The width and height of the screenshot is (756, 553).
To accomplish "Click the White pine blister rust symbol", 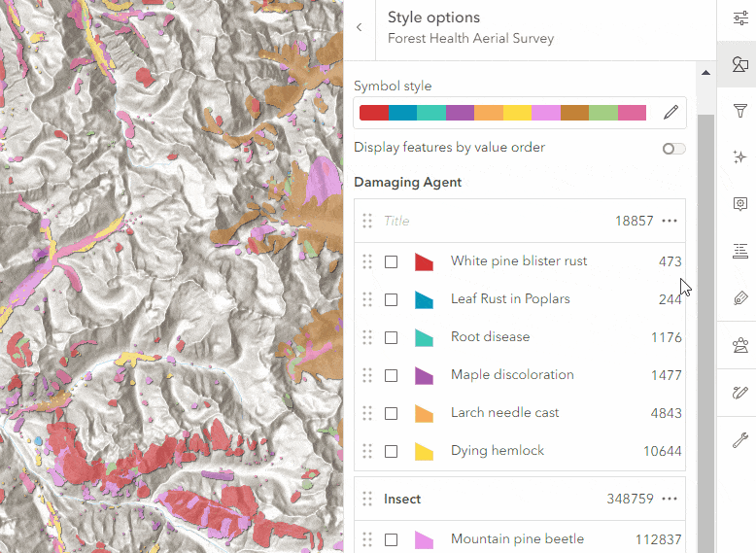I will [424, 261].
